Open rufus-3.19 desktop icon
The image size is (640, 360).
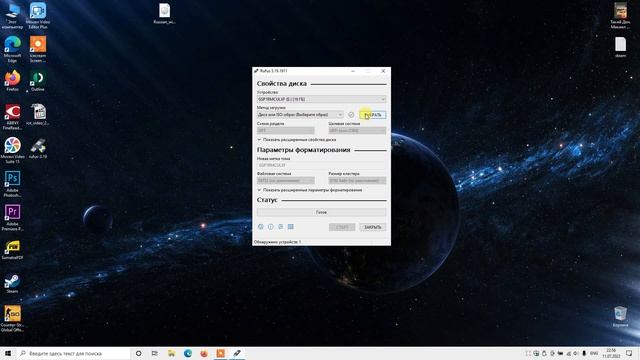click(x=38, y=148)
